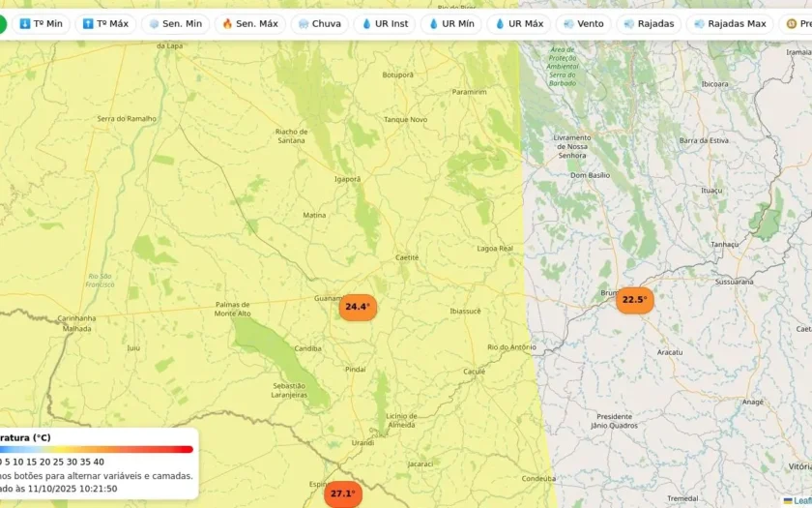The width and height of the screenshot is (812, 508).
Task: Click the Paramirim town label
Action: [469, 92]
